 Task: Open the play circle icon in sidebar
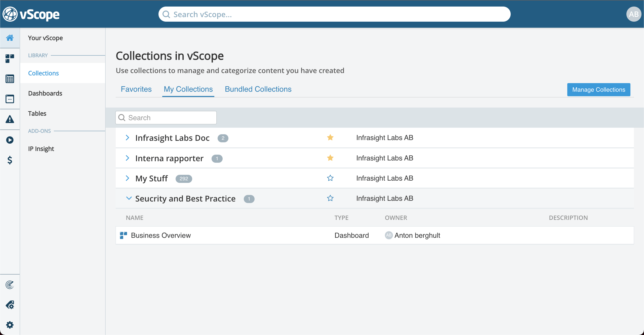click(10, 140)
